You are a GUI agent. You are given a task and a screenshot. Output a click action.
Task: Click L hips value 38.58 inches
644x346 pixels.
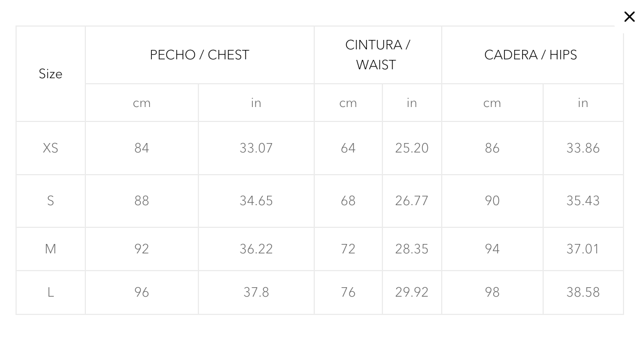[583, 292]
